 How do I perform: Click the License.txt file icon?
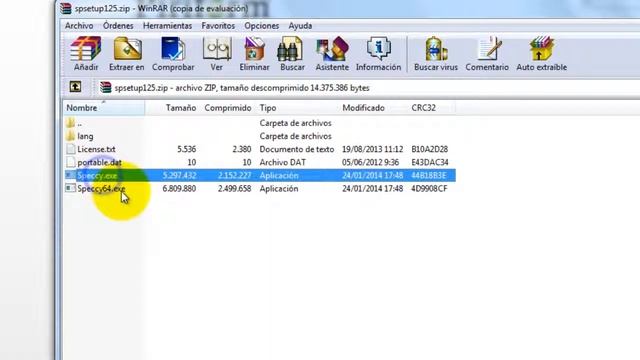pos(71,149)
